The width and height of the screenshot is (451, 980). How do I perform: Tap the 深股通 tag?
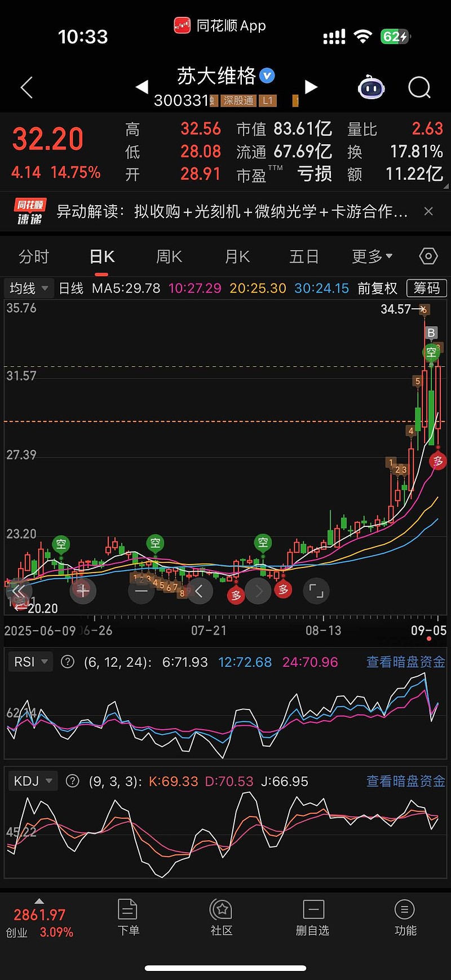[x=238, y=101]
